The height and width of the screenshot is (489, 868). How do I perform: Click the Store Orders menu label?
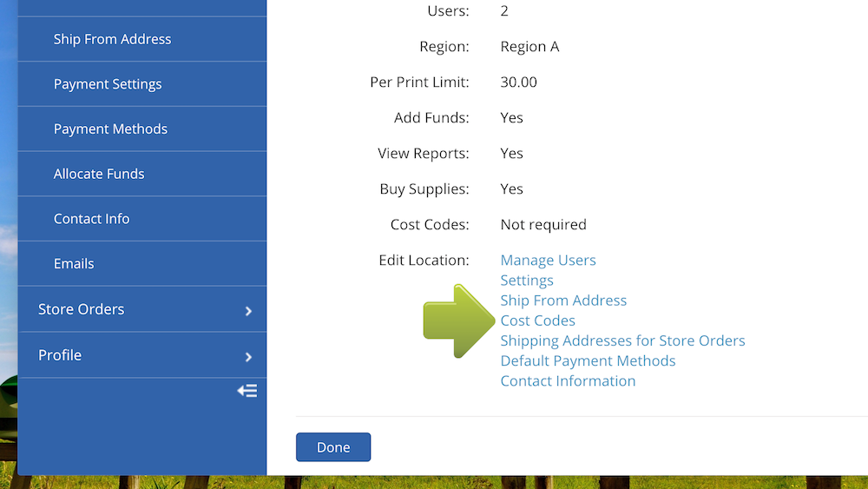coord(81,309)
